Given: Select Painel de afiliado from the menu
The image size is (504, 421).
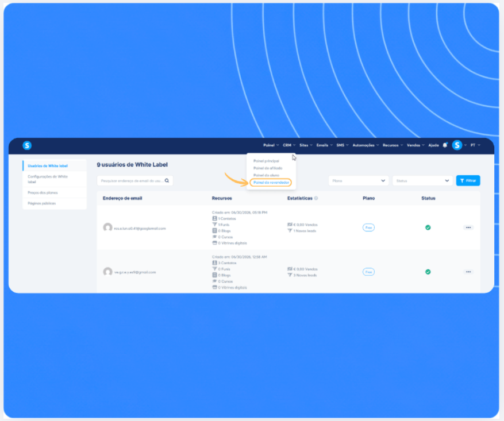Looking at the screenshot, I should pos(268,168).
